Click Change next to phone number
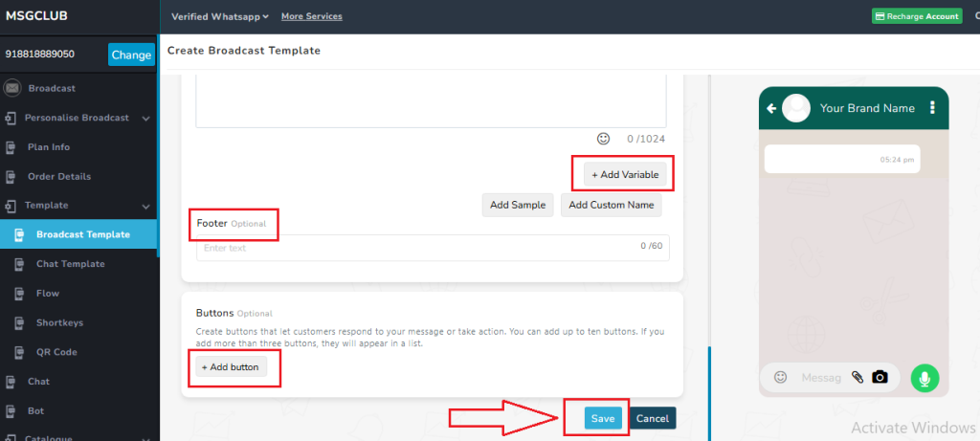Screen dimensions: 980x441 coord(131,55)
